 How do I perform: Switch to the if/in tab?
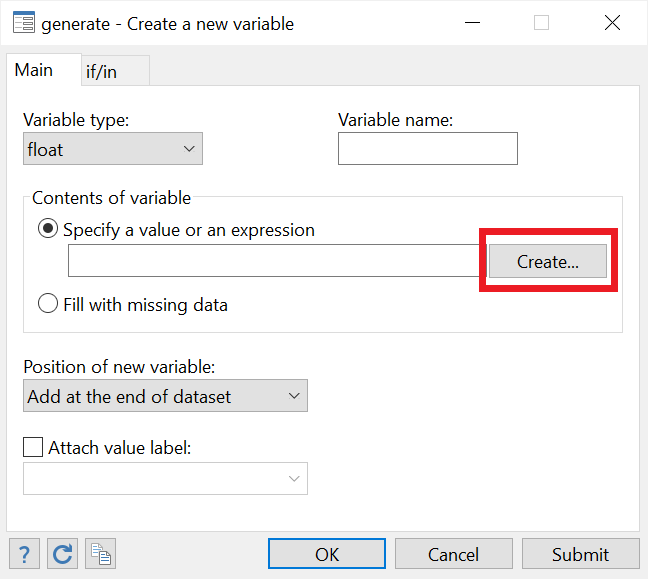(x=115, y=71)
